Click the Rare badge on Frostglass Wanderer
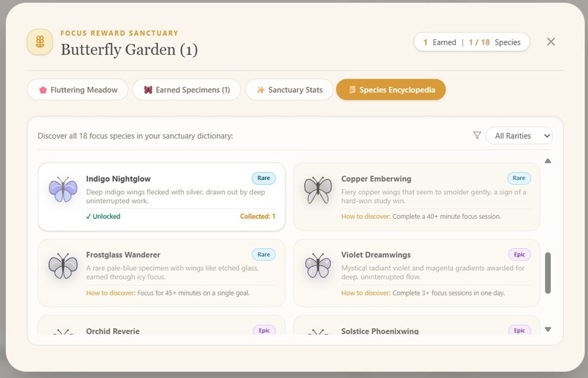Image resolution: width=588 pixels, height=378 pixels. pos(263,254)
